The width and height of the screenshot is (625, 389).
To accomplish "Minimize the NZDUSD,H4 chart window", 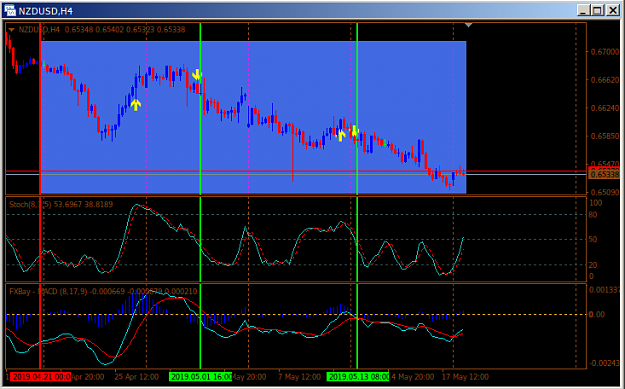I will [584, 10].
